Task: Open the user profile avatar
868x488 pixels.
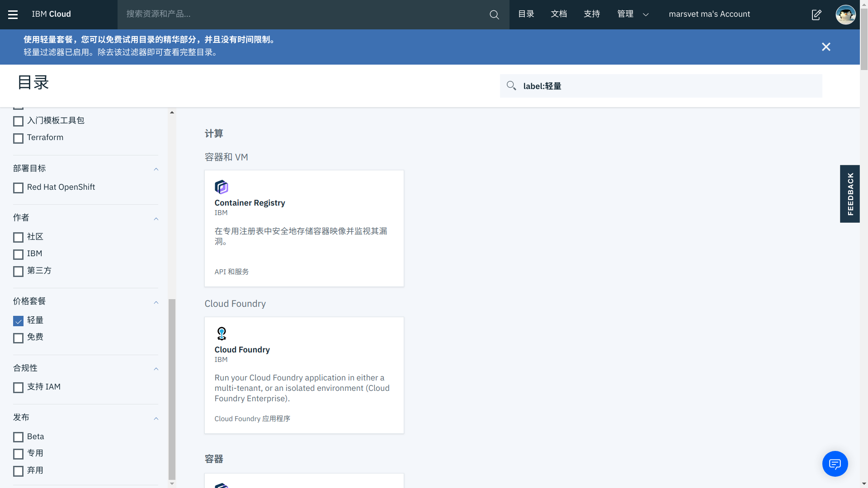Action: (x=845, y=14)
